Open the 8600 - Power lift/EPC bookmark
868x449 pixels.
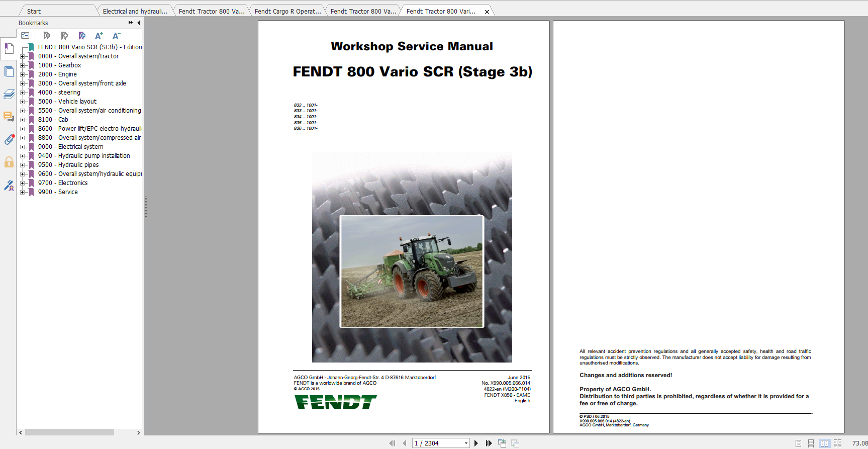[90, 129]
